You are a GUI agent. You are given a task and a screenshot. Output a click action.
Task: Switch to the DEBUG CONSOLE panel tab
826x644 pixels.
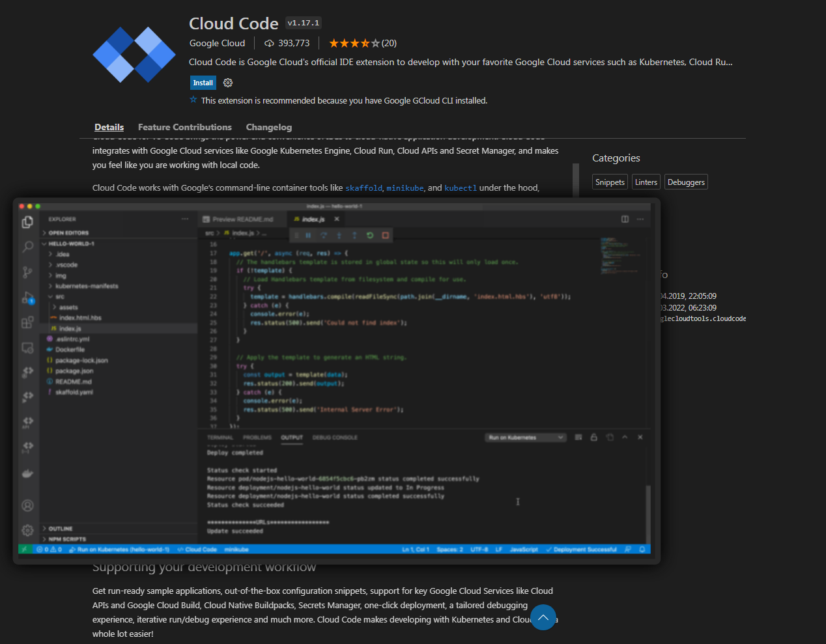(x=335, y=437)
